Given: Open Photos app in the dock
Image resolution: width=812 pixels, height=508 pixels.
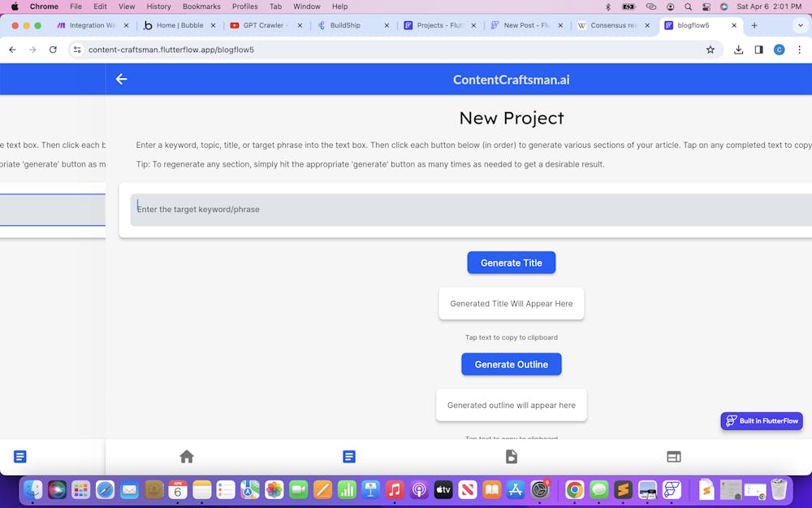Looking at the screenshot, I should pyautogui.click(x=274, y=489).
